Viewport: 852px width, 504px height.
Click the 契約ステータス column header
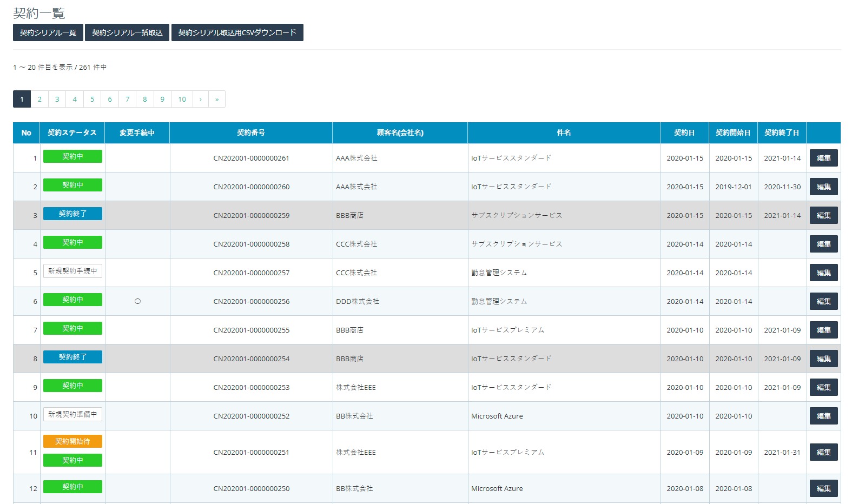click(72, 132)
